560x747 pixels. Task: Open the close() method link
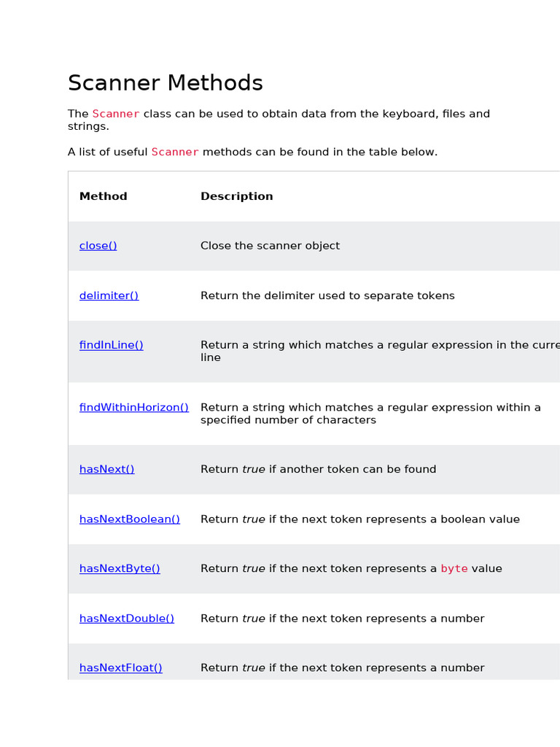point(98,246)
